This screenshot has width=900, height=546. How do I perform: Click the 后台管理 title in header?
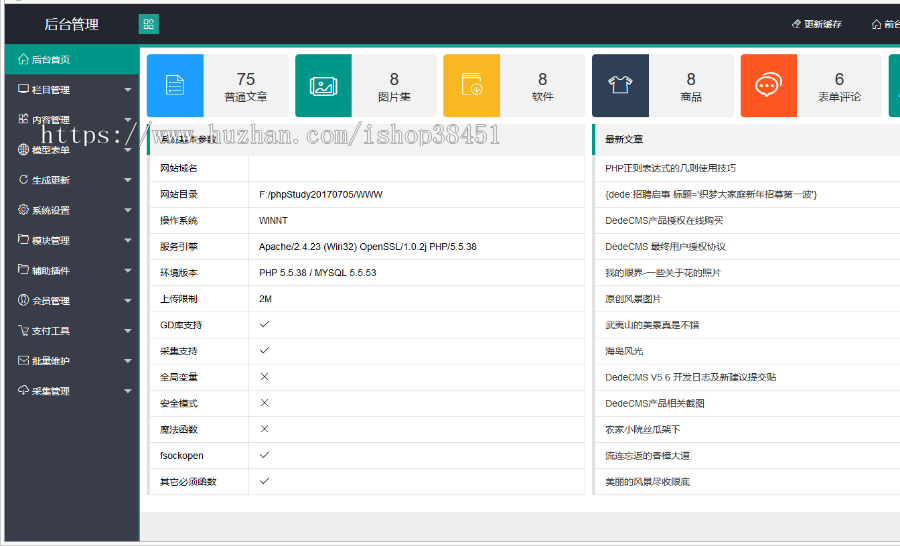click(x=71, y=24)
